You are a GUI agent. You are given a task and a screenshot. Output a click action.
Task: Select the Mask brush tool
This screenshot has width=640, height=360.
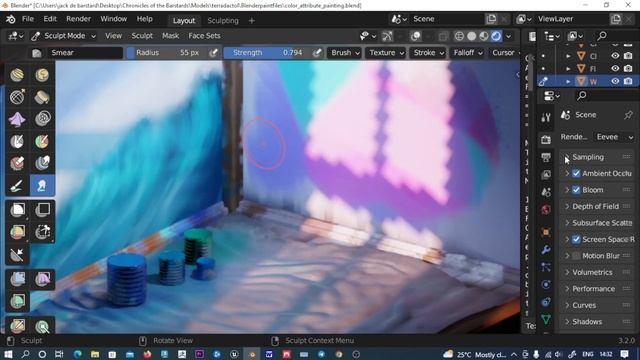click(17, 141)
